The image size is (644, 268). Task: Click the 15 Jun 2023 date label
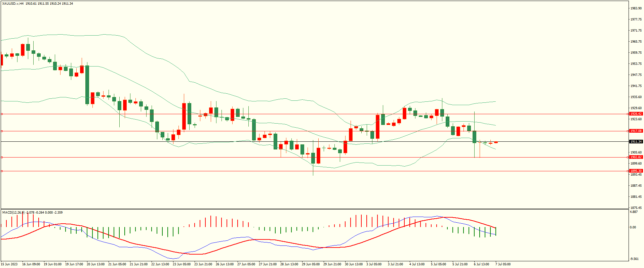[x=9, y=264]
